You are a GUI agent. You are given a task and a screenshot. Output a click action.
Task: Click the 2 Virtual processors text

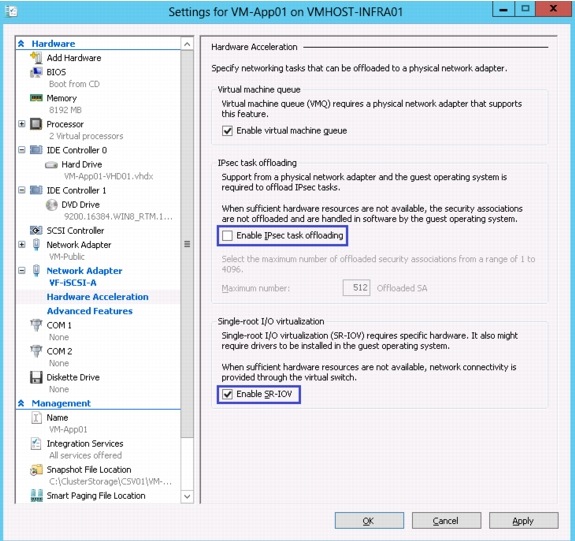coord(86,136)
